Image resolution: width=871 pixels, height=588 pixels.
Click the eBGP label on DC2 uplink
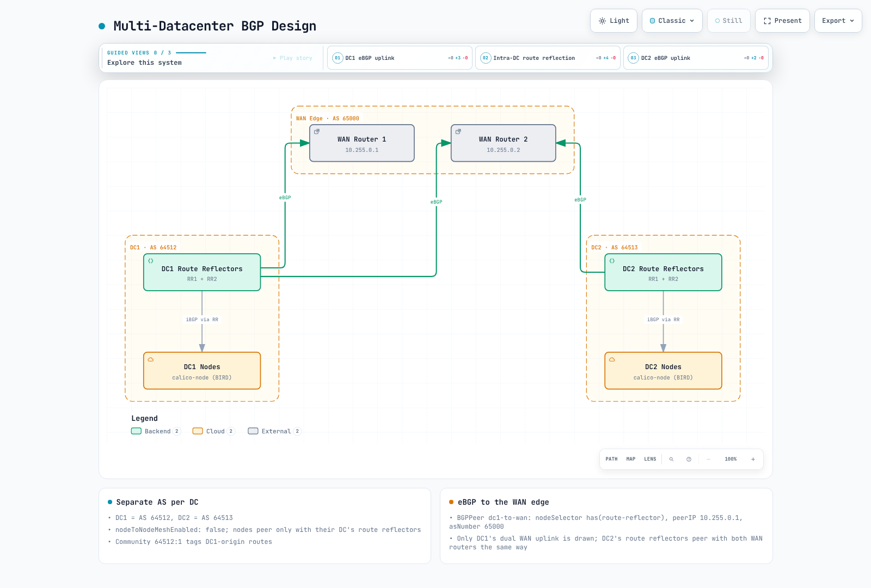coord(580,200)
